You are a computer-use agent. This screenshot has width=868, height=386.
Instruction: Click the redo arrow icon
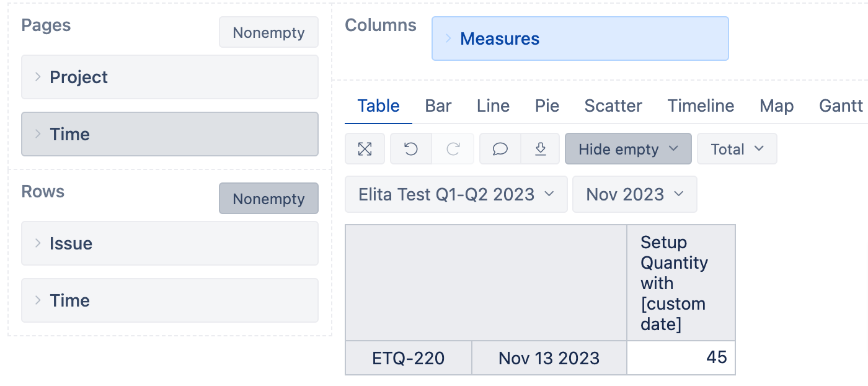[x=453, y=149]
